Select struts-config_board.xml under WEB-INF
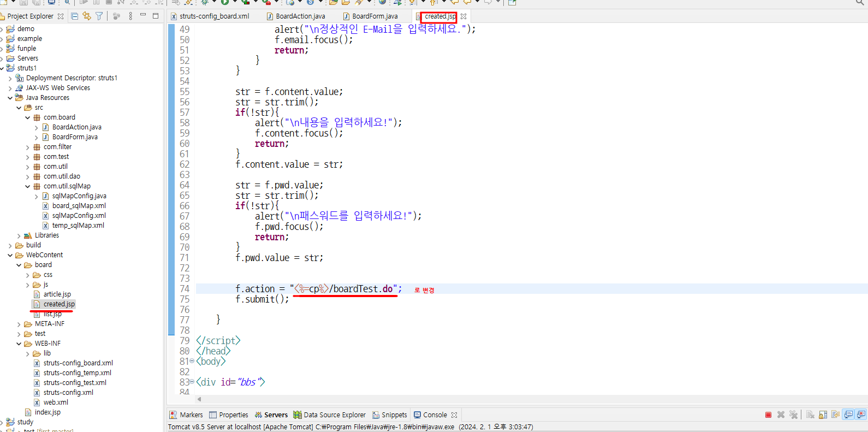The image size is (868, 432). pos(78,363)
